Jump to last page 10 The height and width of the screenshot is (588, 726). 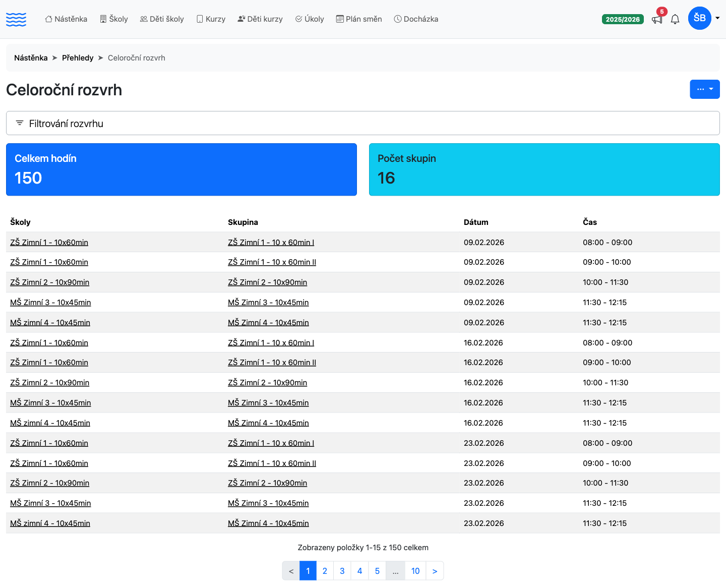click(x=415, y=571)
